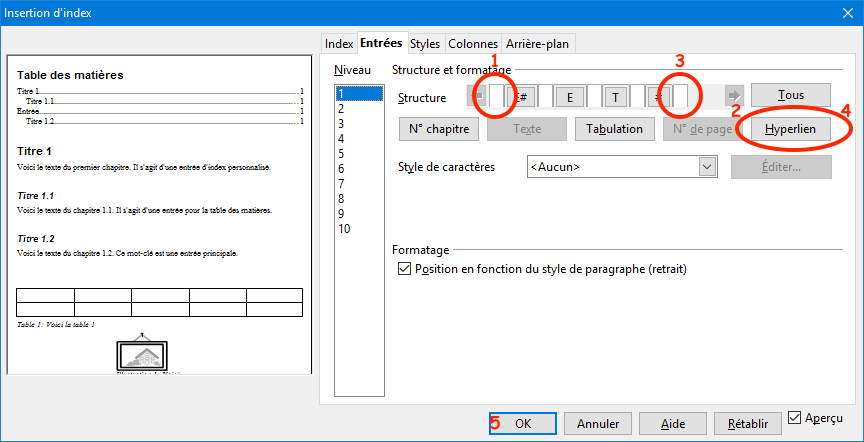Select the E entry text token
Viewport: 864px width, 442px height.
pos(570,96)
